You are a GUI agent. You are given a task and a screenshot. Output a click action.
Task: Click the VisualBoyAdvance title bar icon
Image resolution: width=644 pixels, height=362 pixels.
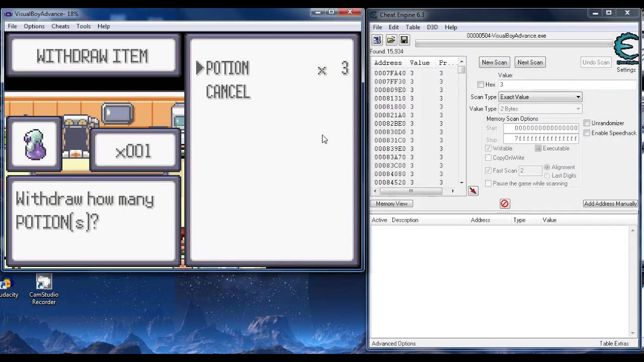pyautogui.click(x=9, y=14)
